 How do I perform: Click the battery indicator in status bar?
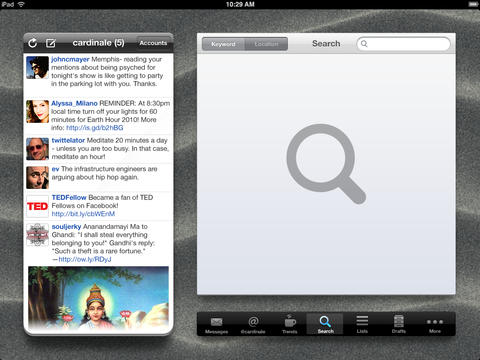(473, 4)
